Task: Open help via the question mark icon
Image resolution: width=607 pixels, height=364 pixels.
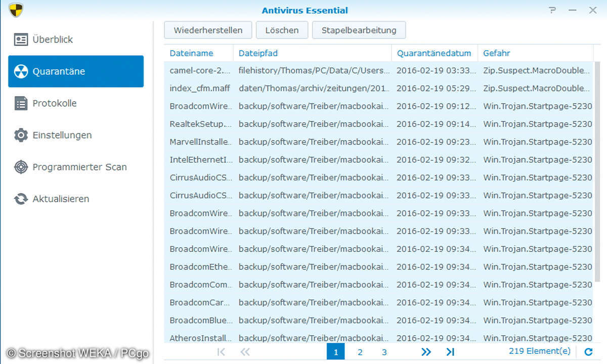Action: click(553, 10)
